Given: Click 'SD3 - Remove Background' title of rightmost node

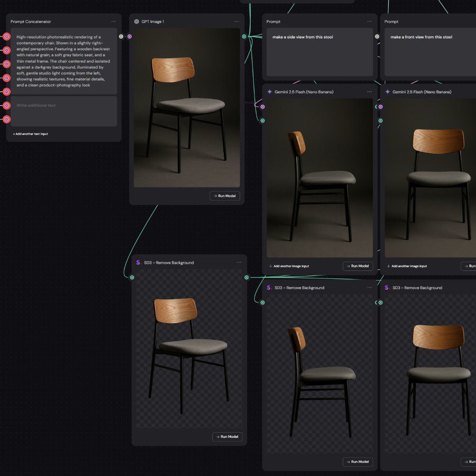Looking at the screenshot, I should [x=417, y=288].
